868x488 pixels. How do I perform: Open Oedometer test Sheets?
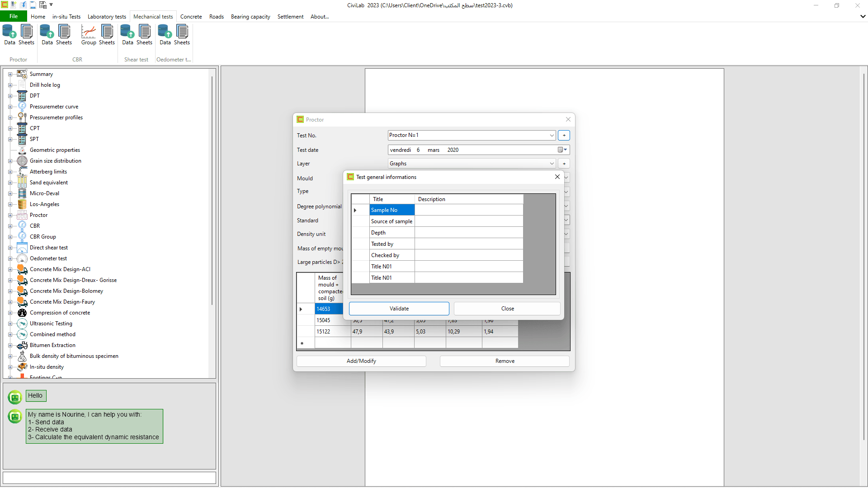[182, 34]
